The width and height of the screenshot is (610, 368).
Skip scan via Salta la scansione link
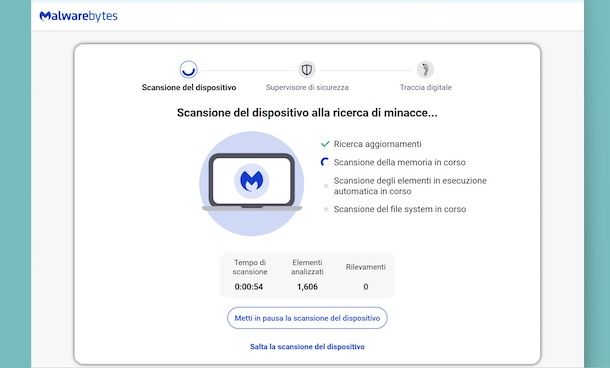pos(307,347)
